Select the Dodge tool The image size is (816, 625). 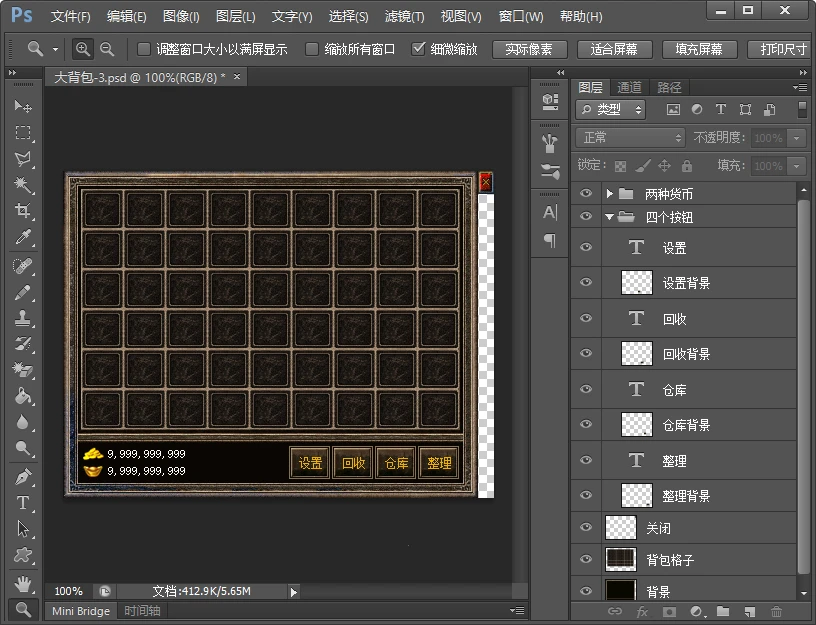pos(23,448)
